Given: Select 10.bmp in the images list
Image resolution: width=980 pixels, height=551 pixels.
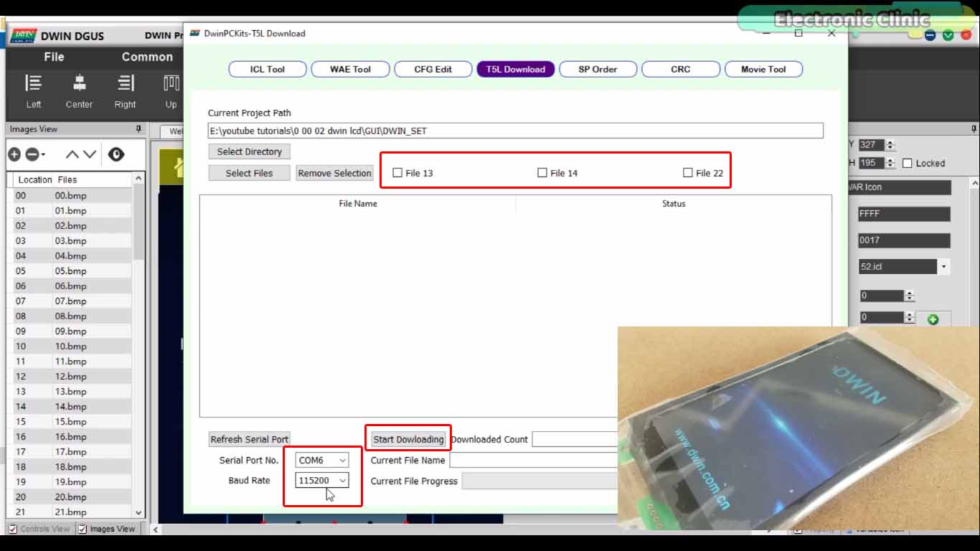Looking at the screenshot, I should point(70,346).
